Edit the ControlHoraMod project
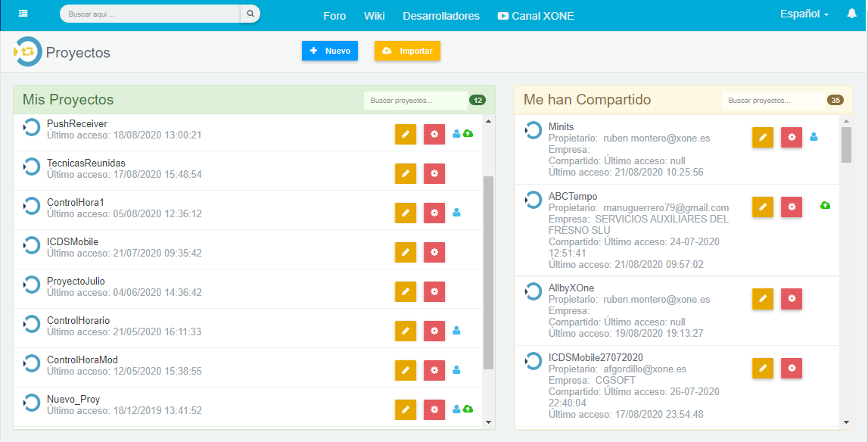Screen dimensions: 868x442 (x=405, y=370)
